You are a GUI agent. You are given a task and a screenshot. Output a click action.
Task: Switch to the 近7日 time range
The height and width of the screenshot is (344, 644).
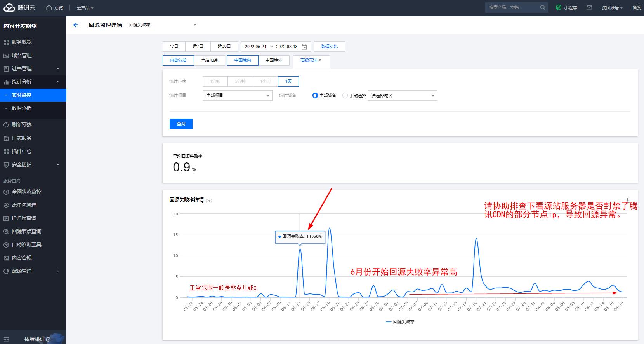tap(198, 46)
